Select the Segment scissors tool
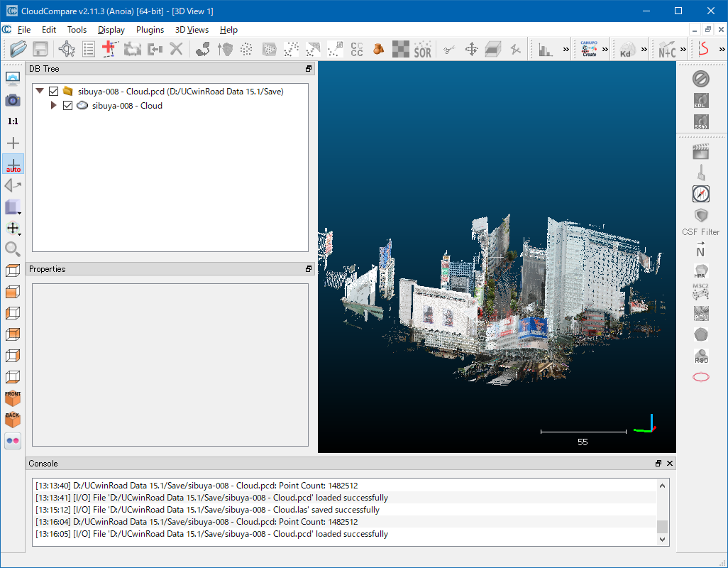 [448, 50]
